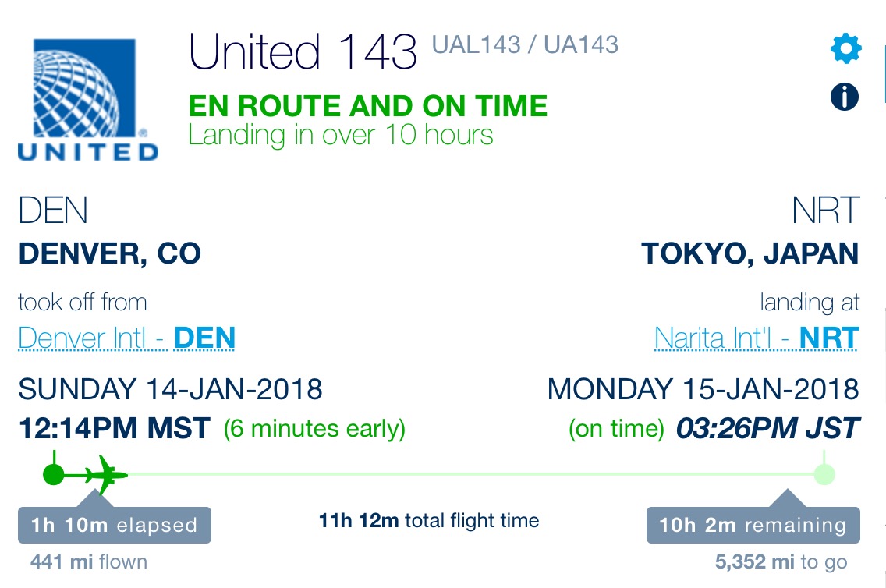
Task: Click the EN ROUTE AND ON TIME status
Action: coord(368,106)
